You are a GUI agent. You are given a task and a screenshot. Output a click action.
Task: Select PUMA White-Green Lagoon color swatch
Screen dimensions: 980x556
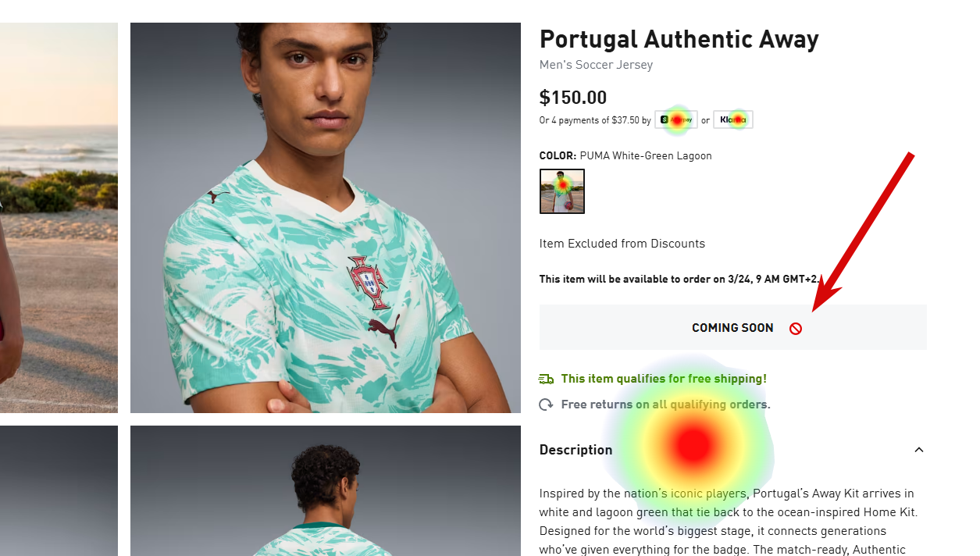coord(562,191)
